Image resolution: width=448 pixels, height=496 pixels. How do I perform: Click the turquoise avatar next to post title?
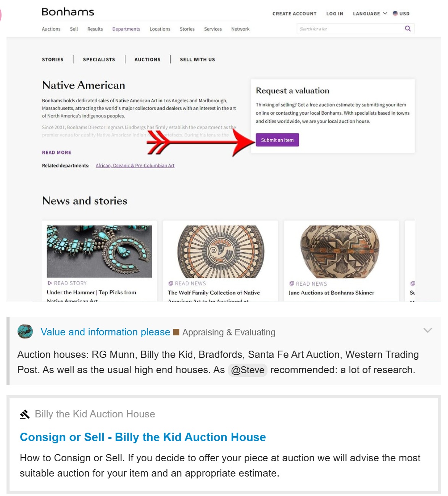pyautogui.click(x=25, y=332)
